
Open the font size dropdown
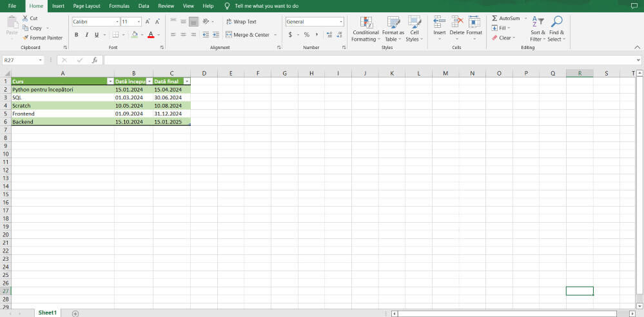click(x=139, y=22)
